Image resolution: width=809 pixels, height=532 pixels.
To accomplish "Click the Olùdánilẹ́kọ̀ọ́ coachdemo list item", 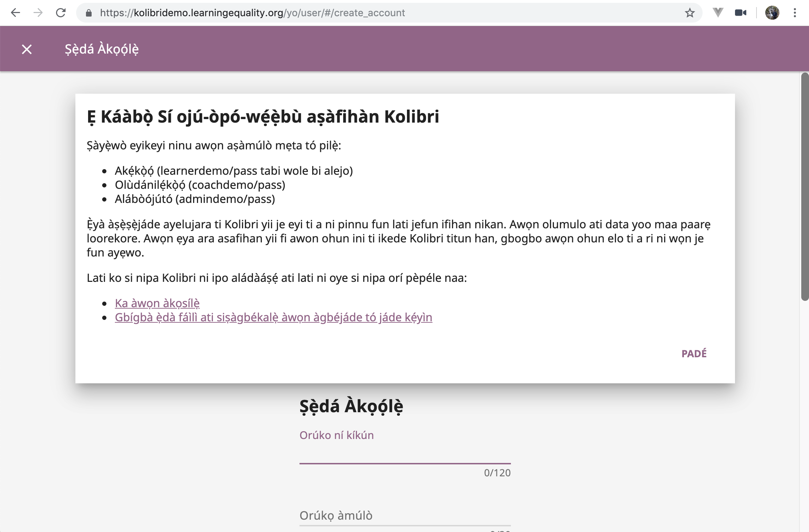I will [x=200, y=185].
